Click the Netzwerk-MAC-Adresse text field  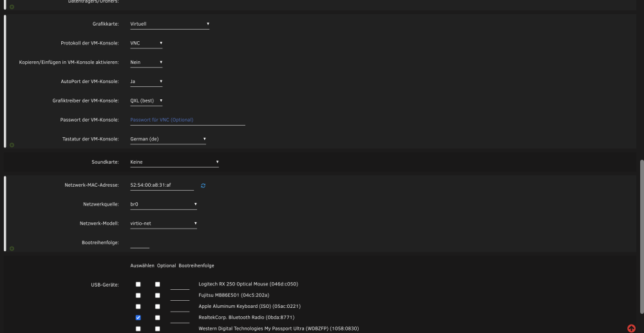coord(162,186)
